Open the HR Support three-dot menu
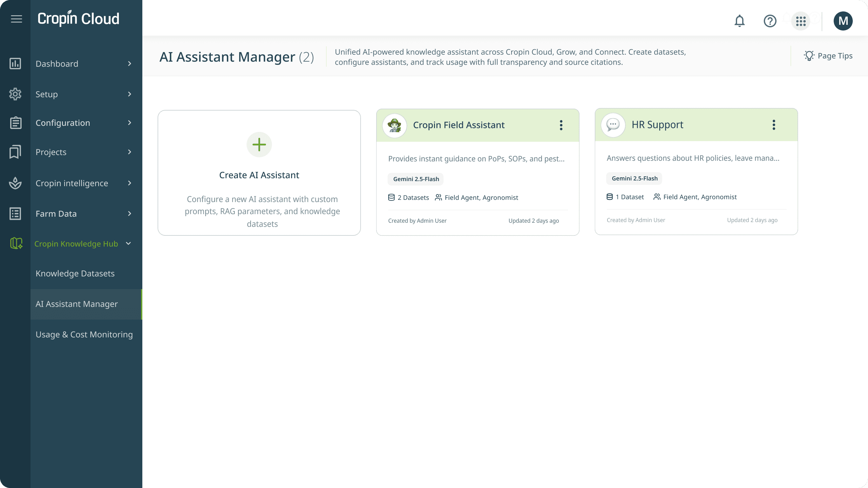The image size is (868, 488). coord(774,125)
